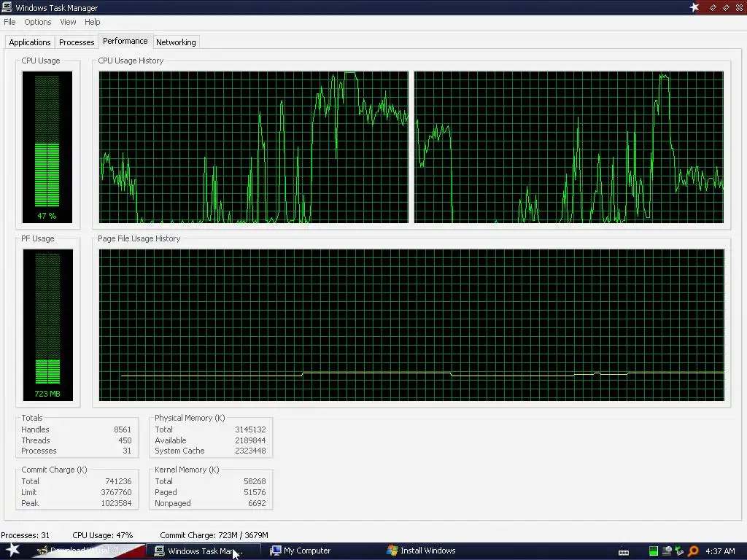The height and width of the screenshot is (560, 747).
Task: Click the My Computer taskbar icon
Action: coord(275,551)
